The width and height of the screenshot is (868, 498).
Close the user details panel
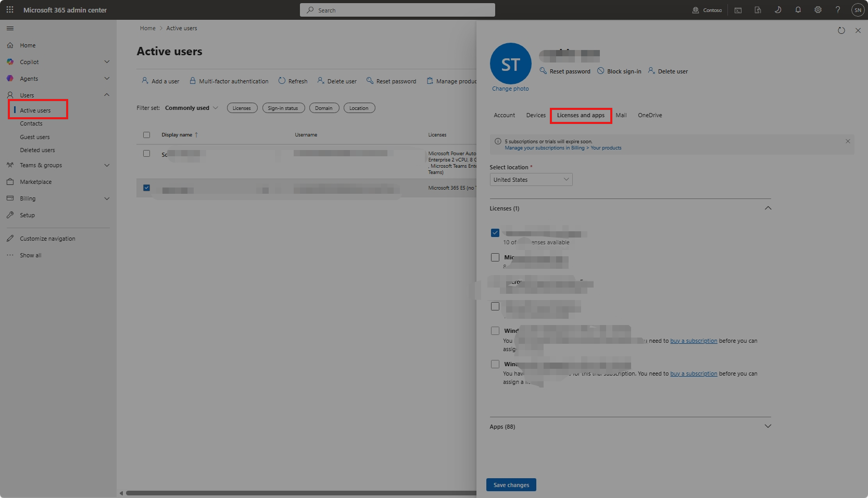[x=858, y=31]
